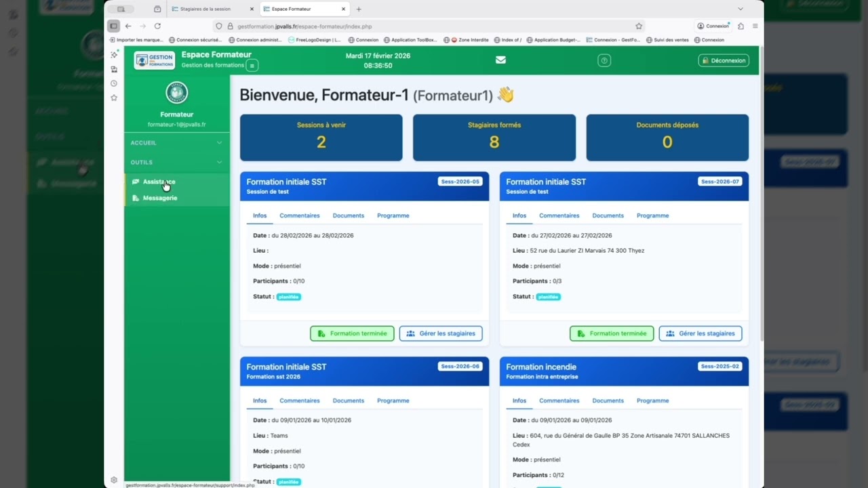Open the browser application menu icon
The height and width of the screenshot is (488, 868).
(755, 26)
